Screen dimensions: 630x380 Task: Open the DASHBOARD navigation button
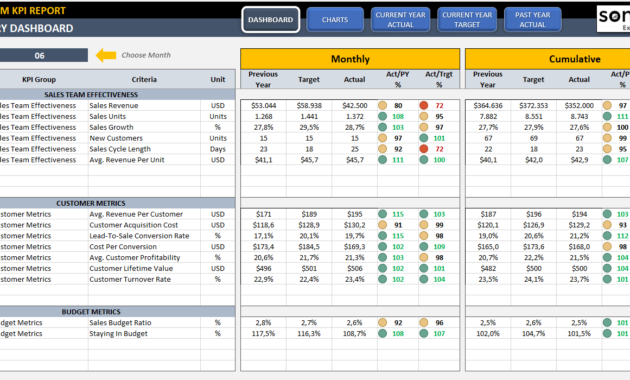(x=270, y=20)
